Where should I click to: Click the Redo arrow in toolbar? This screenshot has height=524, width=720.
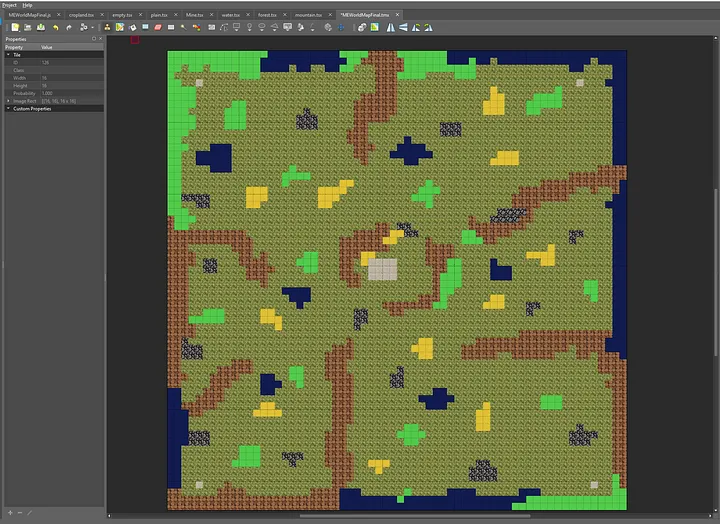67,27
